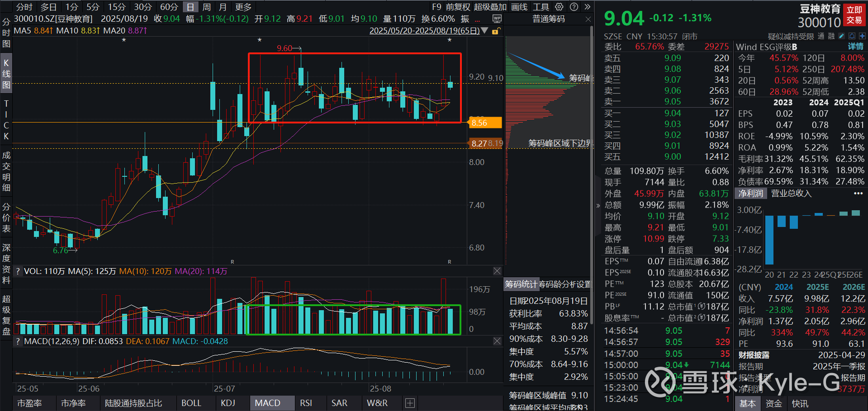Open the 成交明细 side tab
The width and height of the screenshot is (868, 411).
pos(6,171)
